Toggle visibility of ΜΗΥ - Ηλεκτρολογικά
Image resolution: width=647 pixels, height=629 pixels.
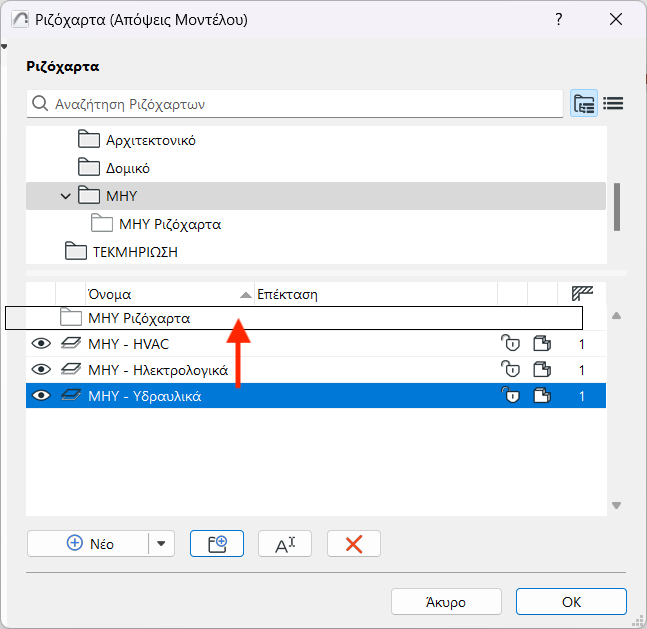41,370
